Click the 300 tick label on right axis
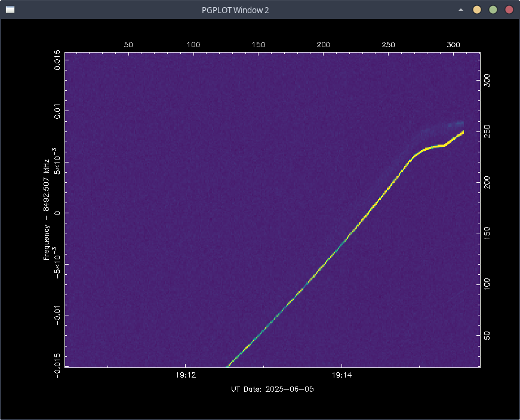 pos(488,81)
